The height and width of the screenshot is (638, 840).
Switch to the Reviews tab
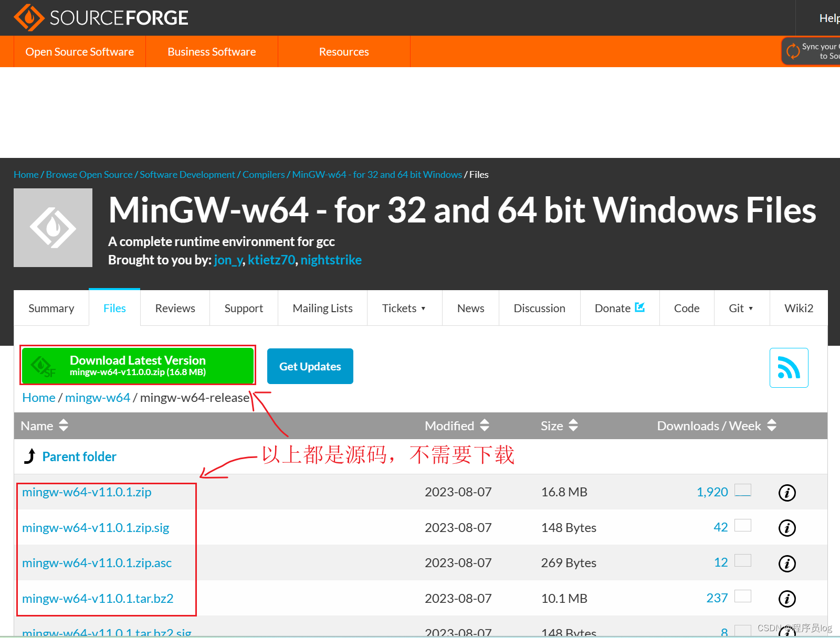click(175, 308)
